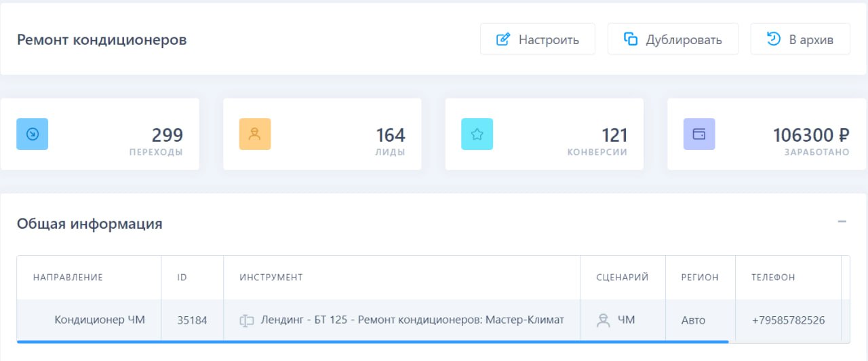Click the phone number +79585782526
The width and height of the screenshot is (868, 361).
[x=788, y=320]
